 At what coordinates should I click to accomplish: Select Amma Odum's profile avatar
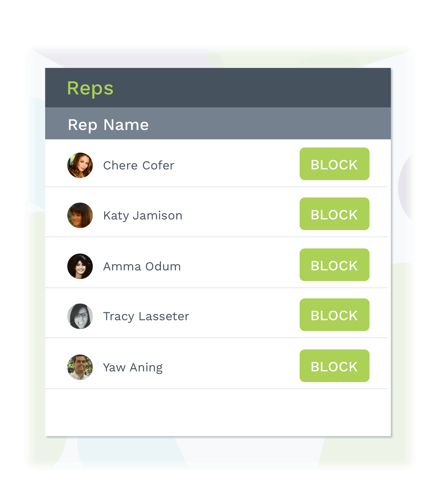pyautogui.click(x=80, y=266)
